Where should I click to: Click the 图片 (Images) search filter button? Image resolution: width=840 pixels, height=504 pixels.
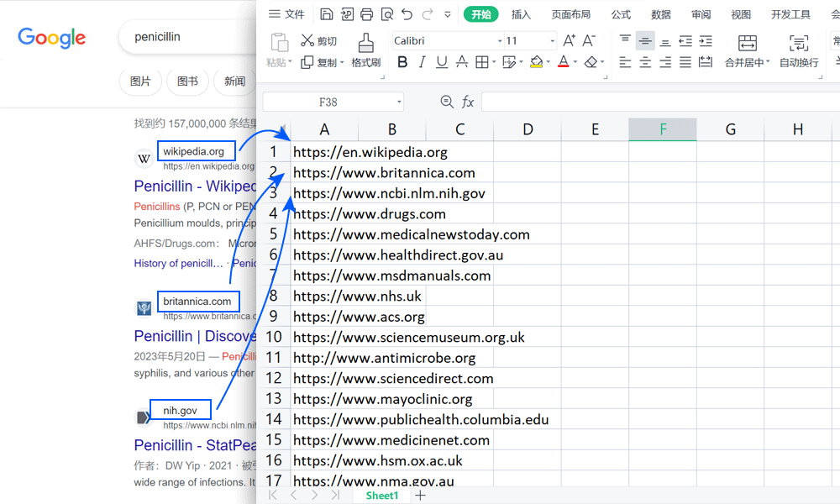tap(140, 81)
